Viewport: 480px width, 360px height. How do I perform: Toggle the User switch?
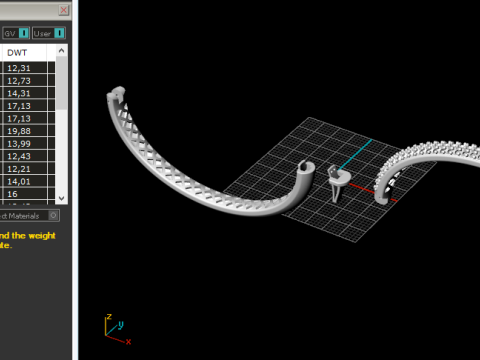(49, 33)
